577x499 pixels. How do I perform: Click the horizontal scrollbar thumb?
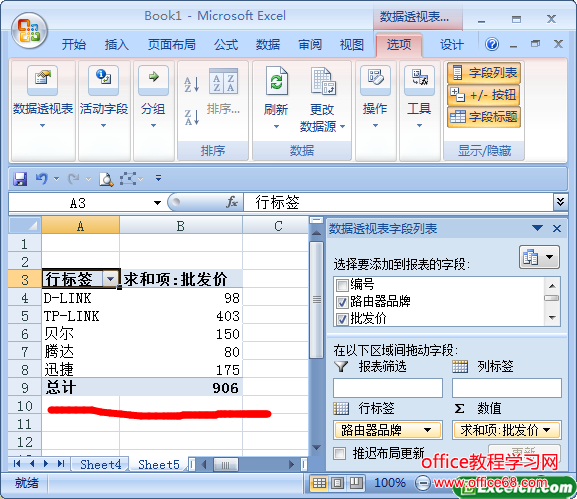pyautogui.click(x=226, y=464)
